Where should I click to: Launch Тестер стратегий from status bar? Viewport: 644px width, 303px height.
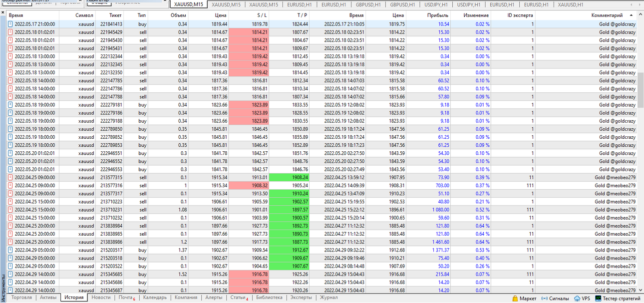coord(617,299)
